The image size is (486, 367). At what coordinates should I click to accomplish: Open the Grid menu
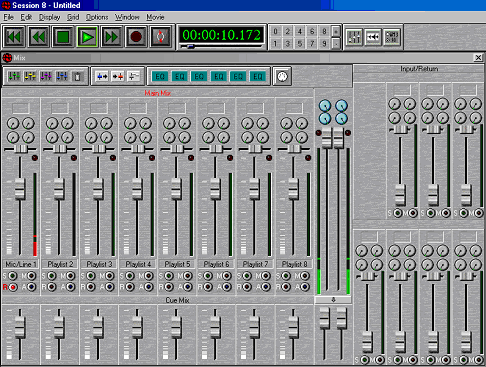[73, 17]
